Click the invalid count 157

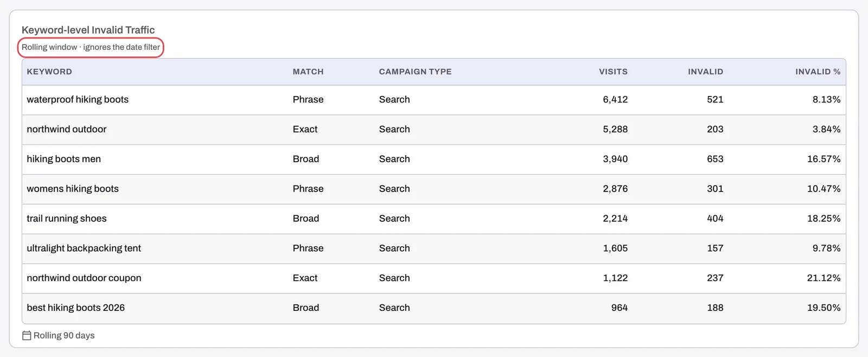click(x=715, y=248)
